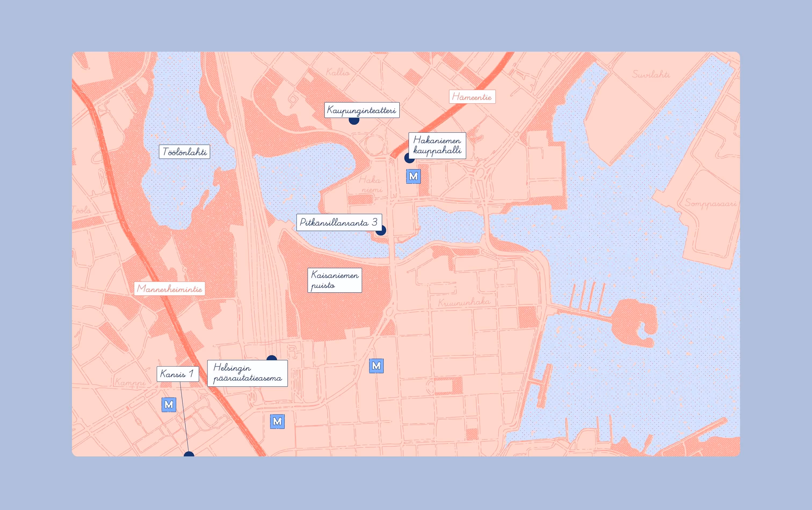The image size is (812, 510).
Task: Select the Töölönlahti label
Action: [184, 152]
